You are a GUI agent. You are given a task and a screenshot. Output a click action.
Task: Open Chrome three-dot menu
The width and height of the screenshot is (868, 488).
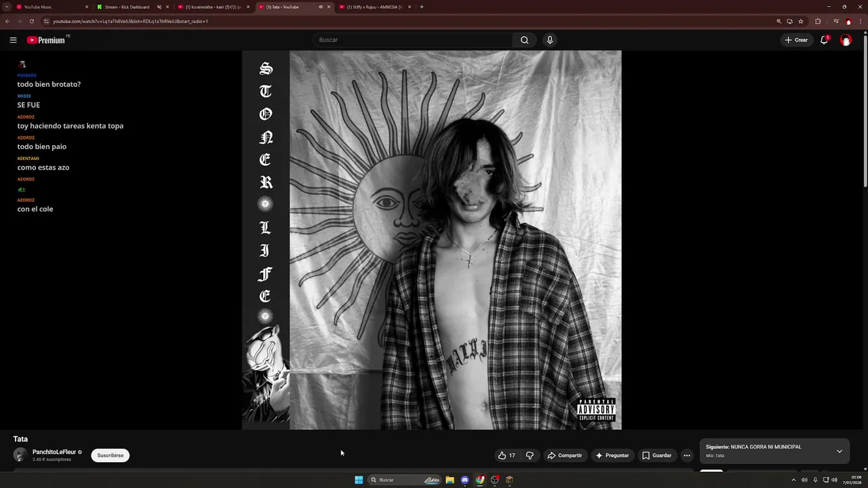[x=861, y=21]
